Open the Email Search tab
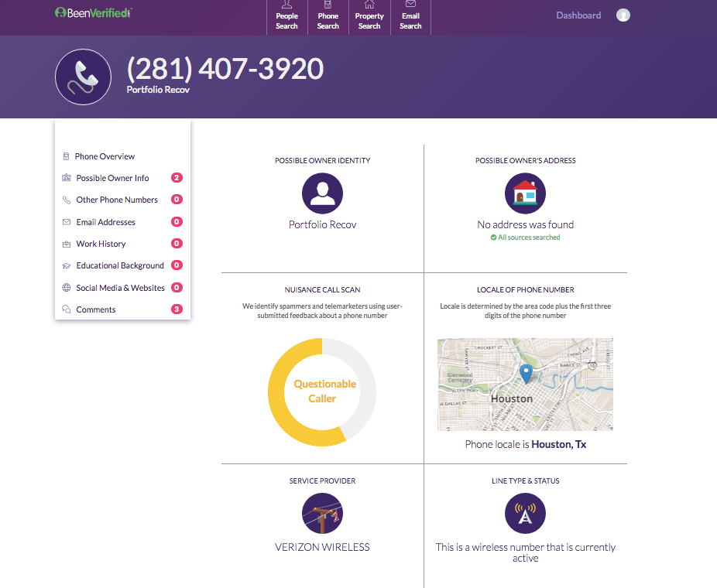This screenshot has height=588, width=717. click(x=410, y=17)
